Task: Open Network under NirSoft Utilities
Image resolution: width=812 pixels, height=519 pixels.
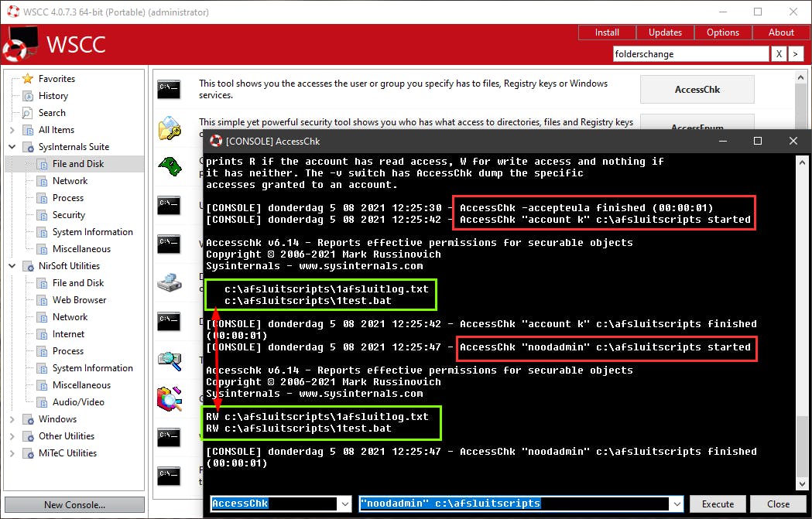Action: pos(70,317)
